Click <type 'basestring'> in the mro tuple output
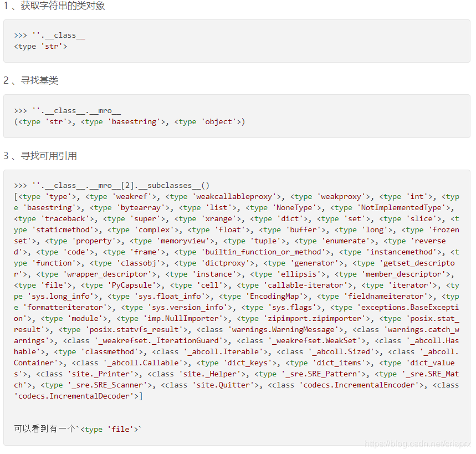Image resolution: width=476 pixels, height=454 pixels. coord(124,122)
